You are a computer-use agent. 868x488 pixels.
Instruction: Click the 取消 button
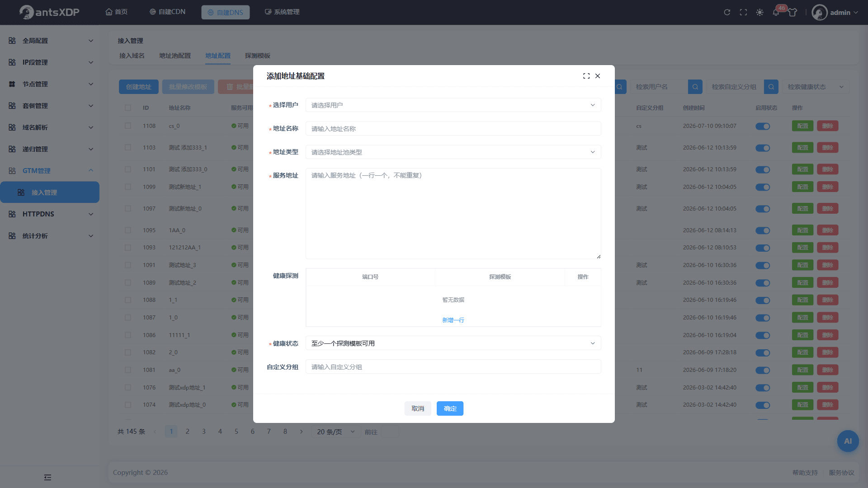coord(418,408)
